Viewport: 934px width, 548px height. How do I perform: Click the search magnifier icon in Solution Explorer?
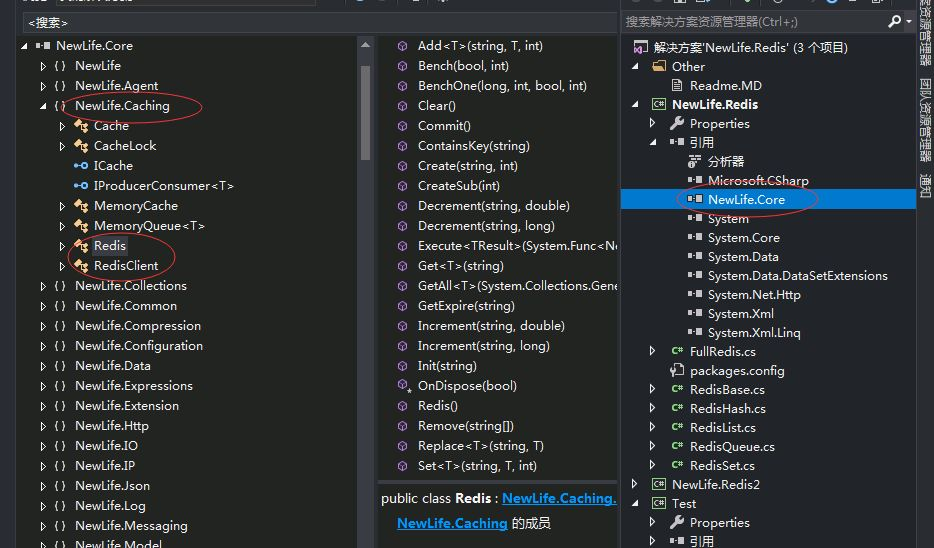point(894,21)
